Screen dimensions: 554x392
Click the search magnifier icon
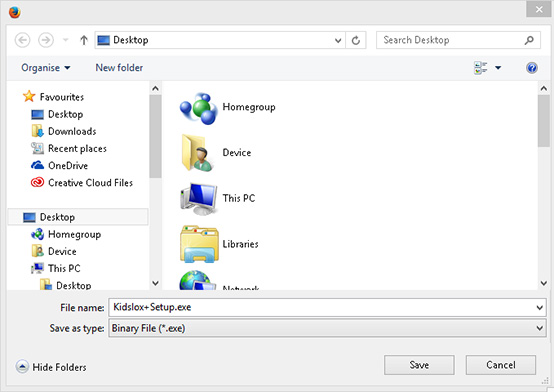click(x=529, y=40)
